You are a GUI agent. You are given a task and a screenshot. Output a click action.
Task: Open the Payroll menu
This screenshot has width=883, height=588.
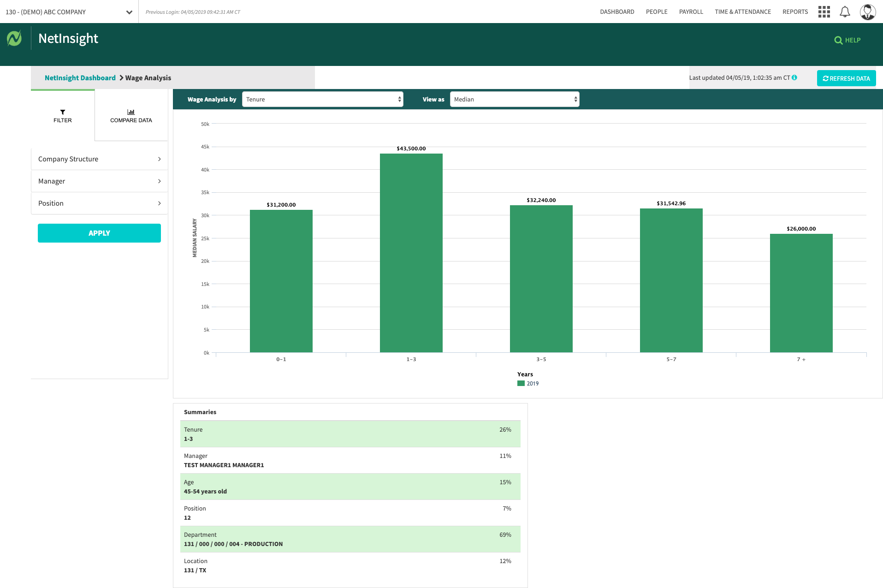click(691, 12)
